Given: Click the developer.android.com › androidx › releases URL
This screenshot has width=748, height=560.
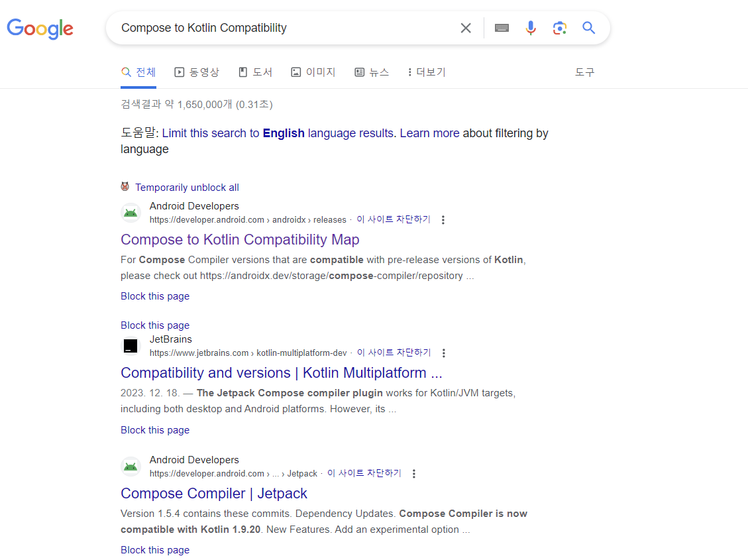Looking at the screenshot, I should click(x=248, y=220).
